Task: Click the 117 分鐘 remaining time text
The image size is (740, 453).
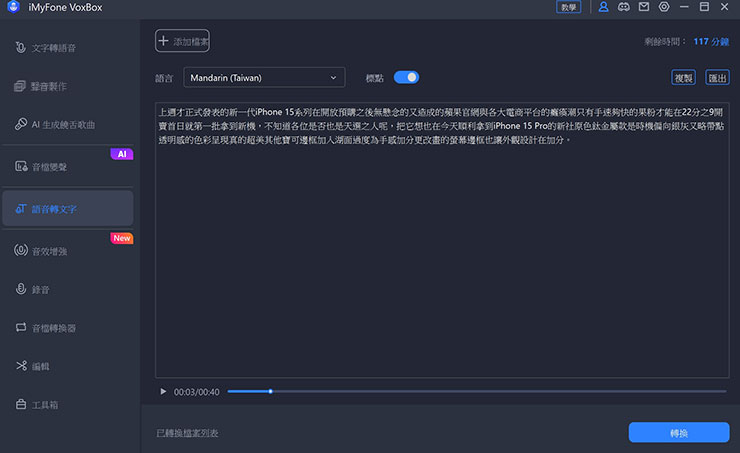Action: coord(711,42)
